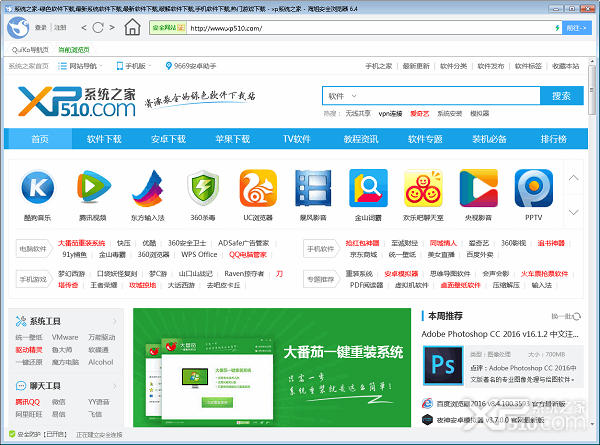Open the 酷狗音乐 app icon
600x445 pixels.
click(38, 187)
